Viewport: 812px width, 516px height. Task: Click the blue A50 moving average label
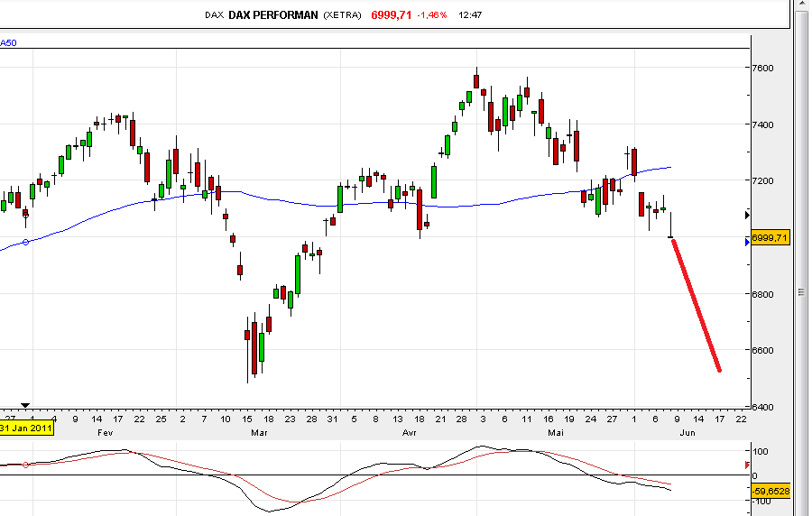8,43
